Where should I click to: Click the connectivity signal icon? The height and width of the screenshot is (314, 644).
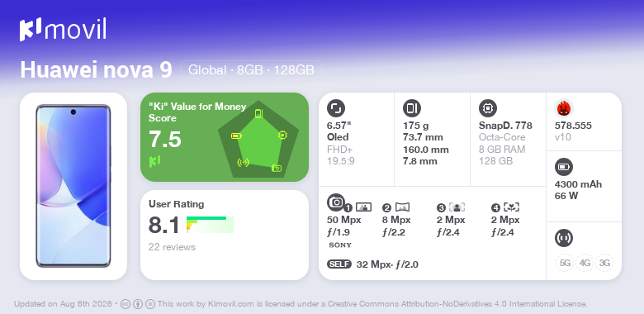click(x=563, y=238)
